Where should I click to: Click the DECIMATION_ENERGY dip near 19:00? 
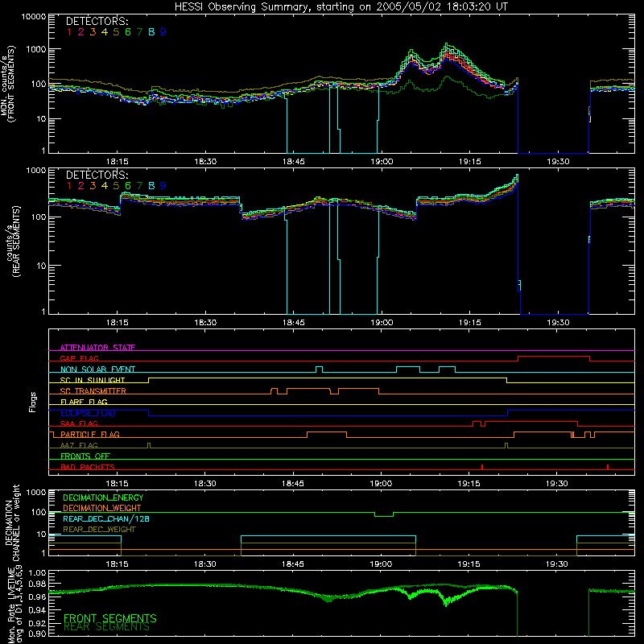point(384,514)
